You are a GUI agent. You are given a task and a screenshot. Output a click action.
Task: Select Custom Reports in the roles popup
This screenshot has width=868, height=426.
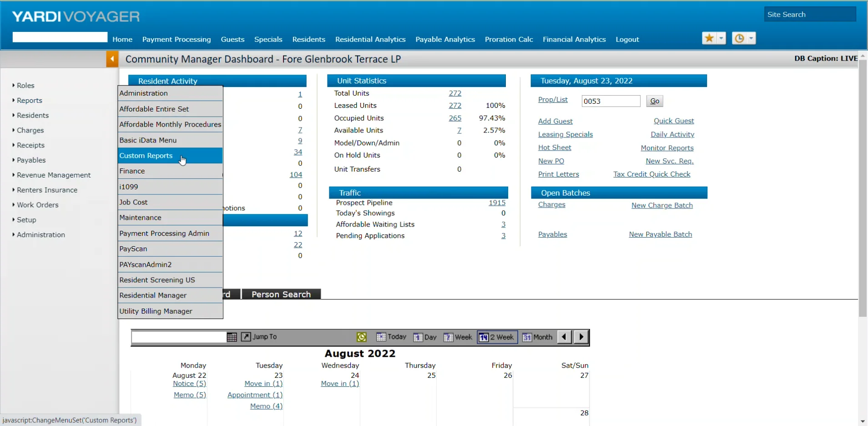[x=170, y=156]
